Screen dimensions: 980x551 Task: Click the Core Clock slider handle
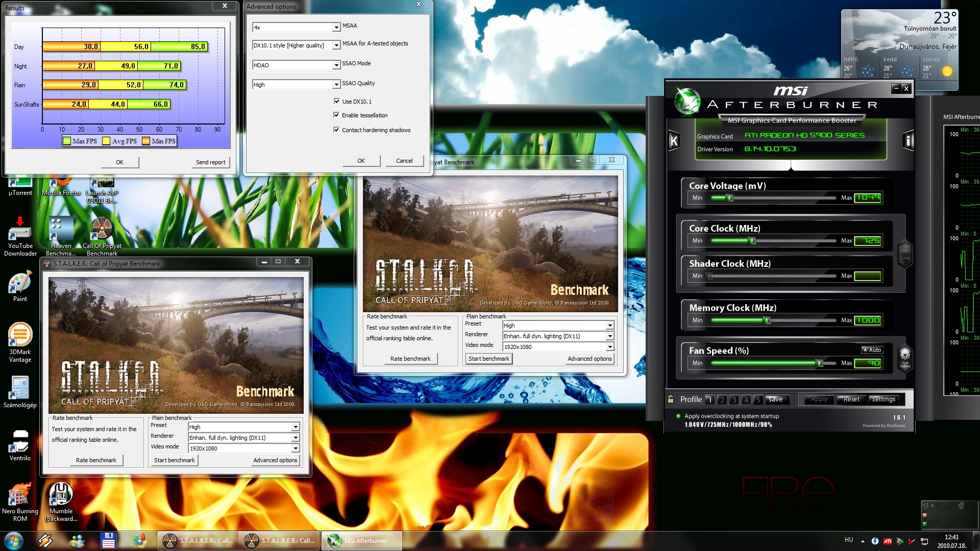pos(752,241)
